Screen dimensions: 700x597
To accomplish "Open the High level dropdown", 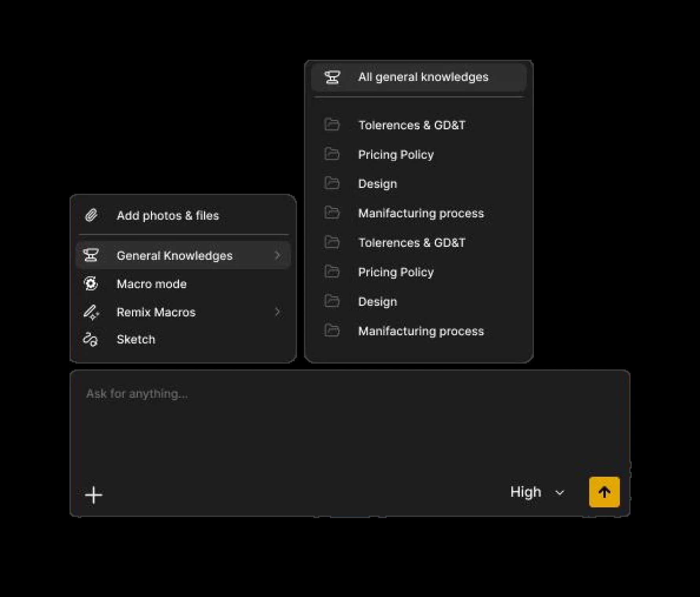I will (537, 492).
